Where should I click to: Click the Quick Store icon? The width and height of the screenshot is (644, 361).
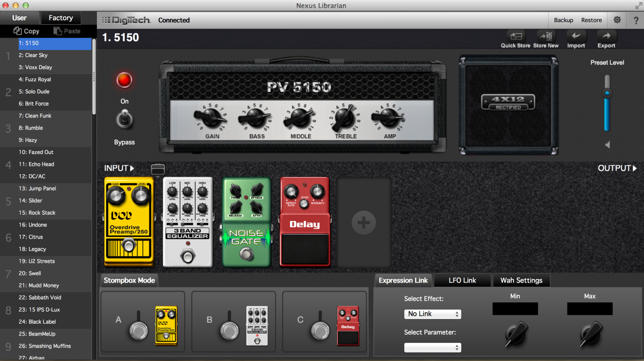click(516, 36)
